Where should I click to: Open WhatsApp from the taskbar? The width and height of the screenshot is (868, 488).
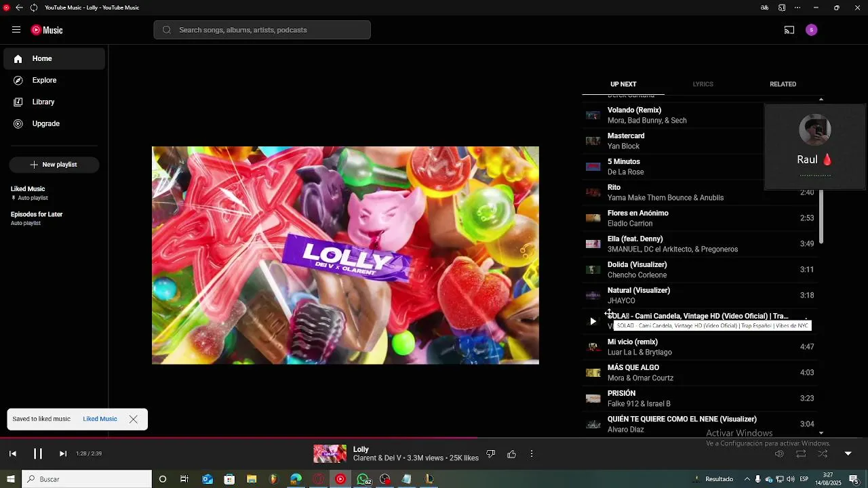click(363, 479)
